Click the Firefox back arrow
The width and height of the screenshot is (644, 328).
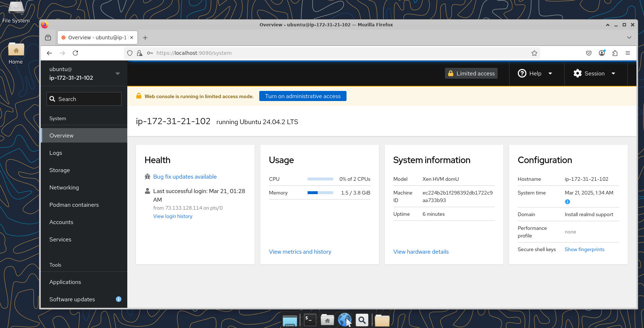[x=49, y=53]
